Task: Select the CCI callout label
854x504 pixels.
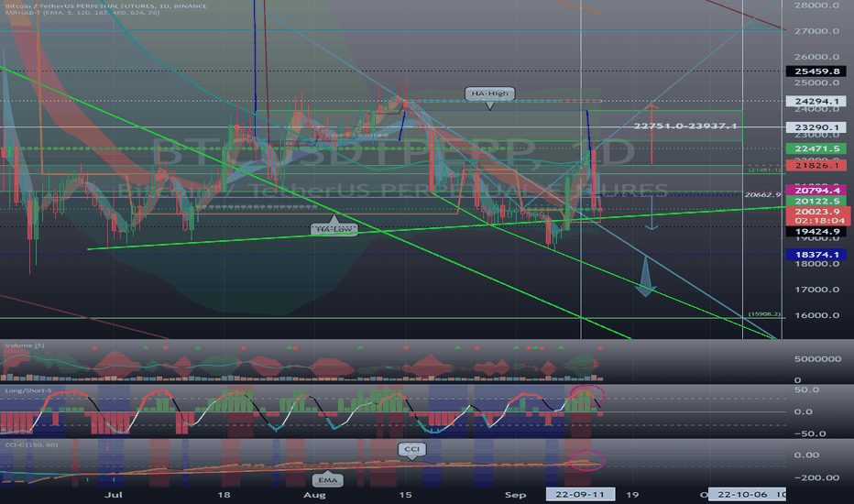Action: coord(411,450)
